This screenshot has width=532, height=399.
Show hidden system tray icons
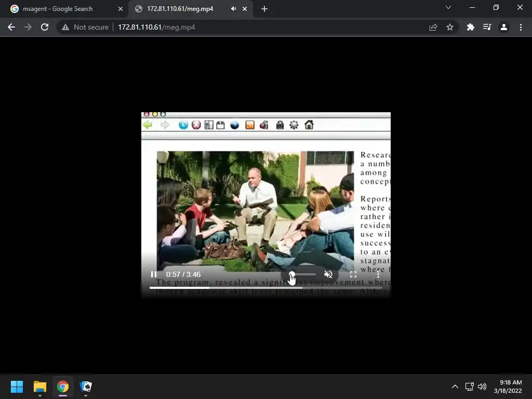[455, 387]
